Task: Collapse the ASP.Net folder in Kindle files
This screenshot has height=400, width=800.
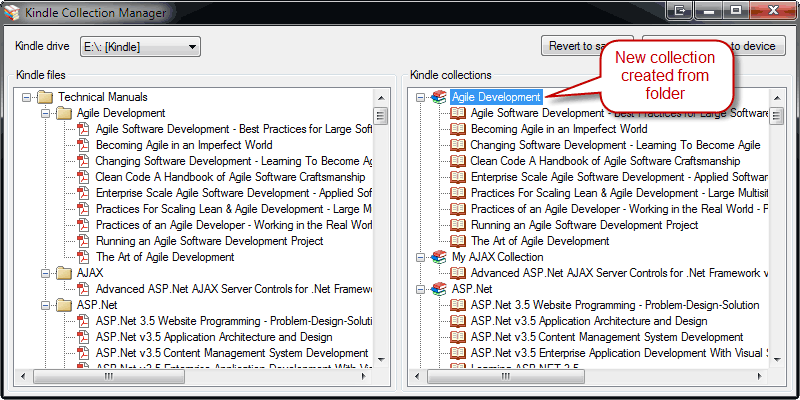Action: pos(45,305)
